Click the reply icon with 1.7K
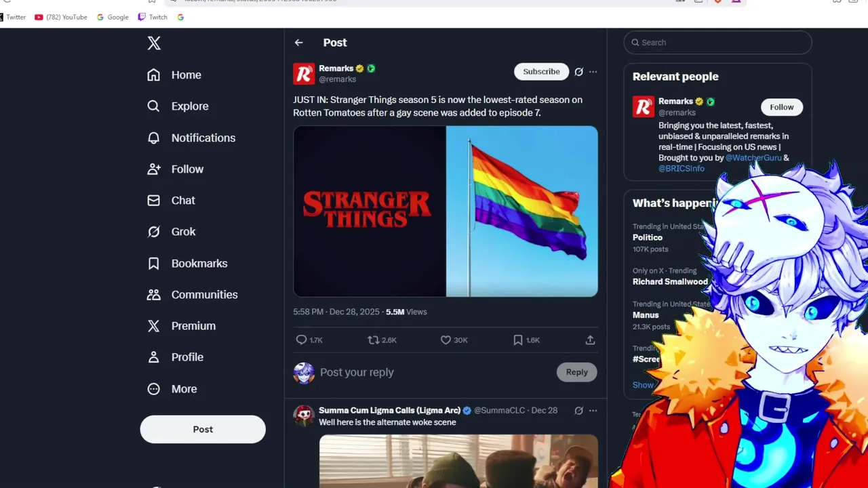 309,340
